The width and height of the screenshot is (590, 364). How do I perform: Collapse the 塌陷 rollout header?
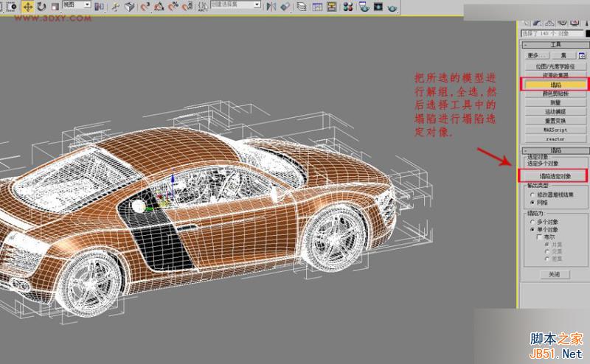click(x=555, y=150)
